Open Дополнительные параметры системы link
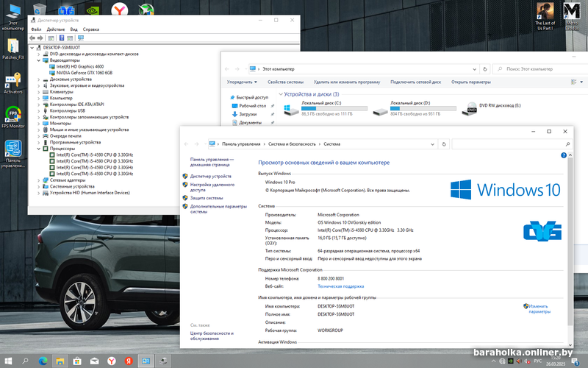 click(218, 209)
